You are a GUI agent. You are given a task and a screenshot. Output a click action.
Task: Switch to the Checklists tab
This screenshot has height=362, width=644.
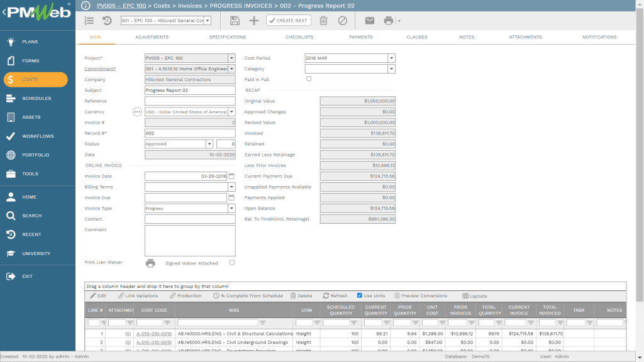[299, 37]
